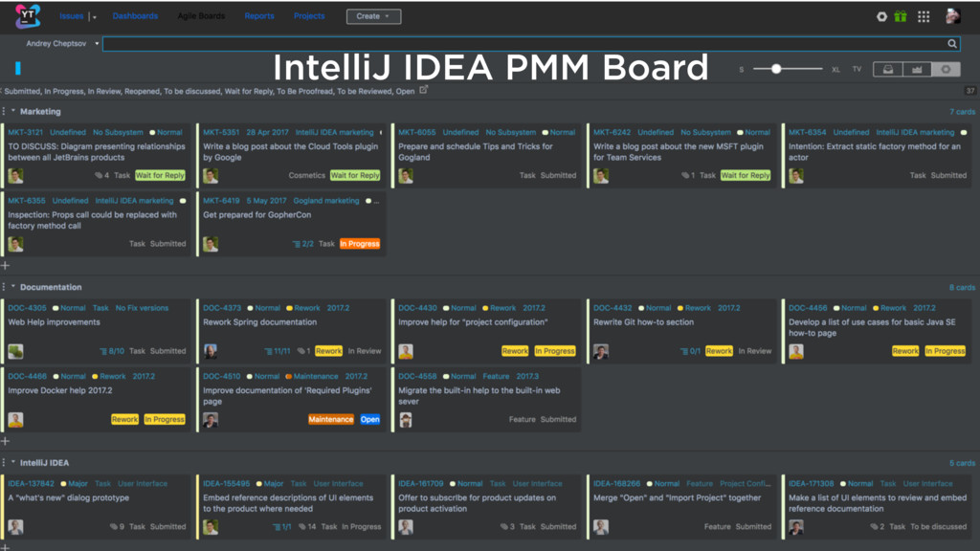Switch to the backlog view icon
The height and width of the screenshot is (551, 980).
click(x=887, y=69)
